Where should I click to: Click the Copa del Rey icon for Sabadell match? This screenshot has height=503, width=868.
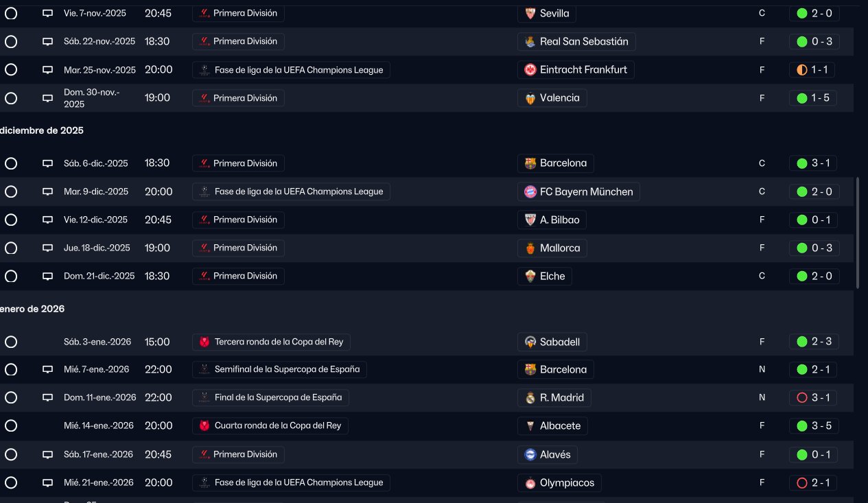pos(204,342)
